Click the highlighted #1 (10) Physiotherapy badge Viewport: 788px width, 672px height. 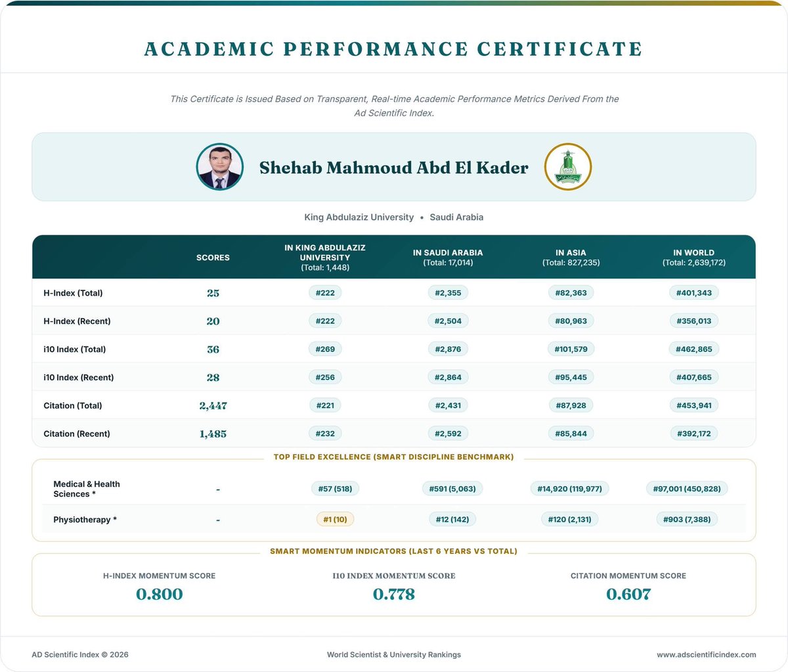(335, 520)
